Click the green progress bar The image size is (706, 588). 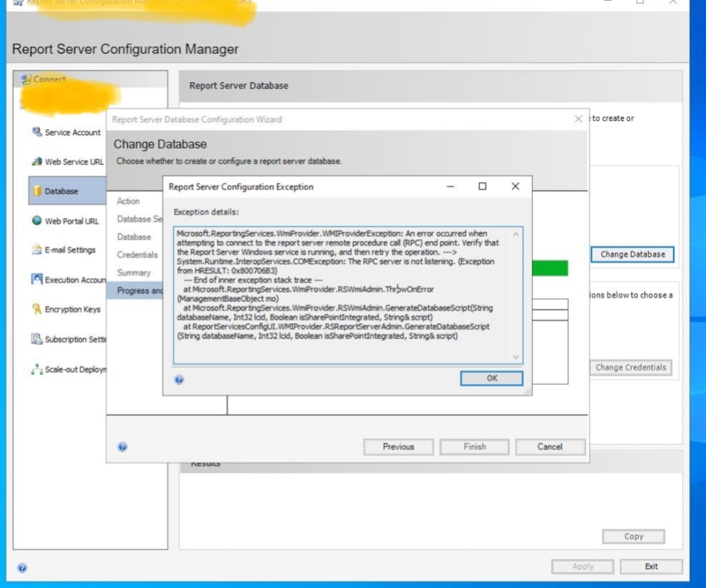pos(550,268)
